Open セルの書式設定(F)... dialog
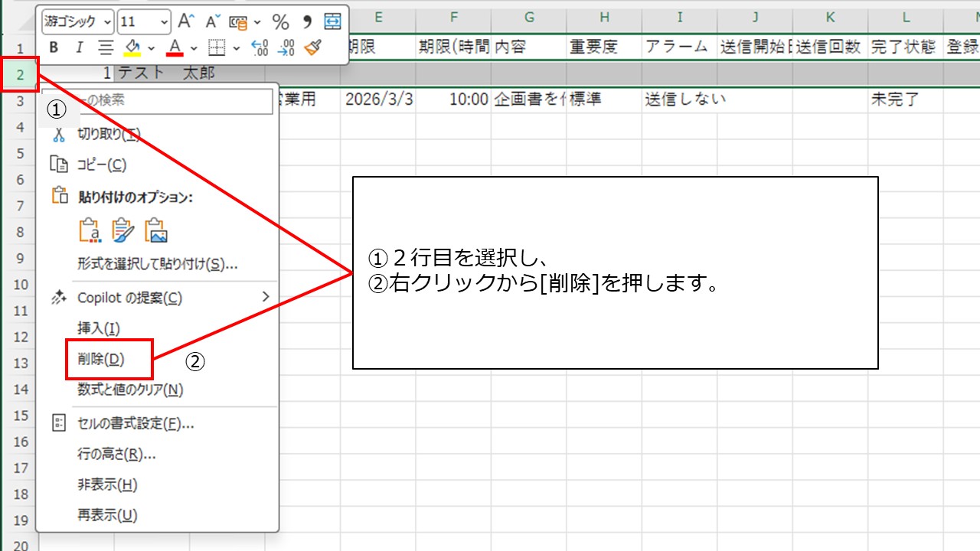980x551 pixels. (x=136, y=423)
